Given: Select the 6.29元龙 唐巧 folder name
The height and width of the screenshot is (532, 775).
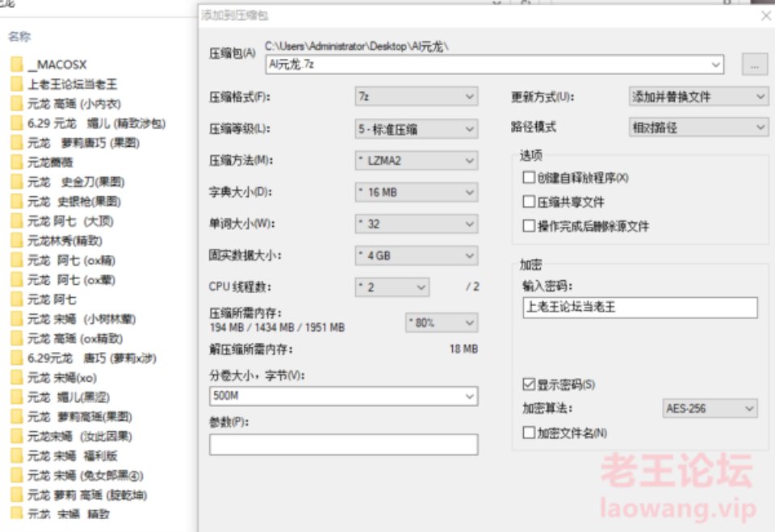Looking at the screenshot, I should tap(92, 358).
